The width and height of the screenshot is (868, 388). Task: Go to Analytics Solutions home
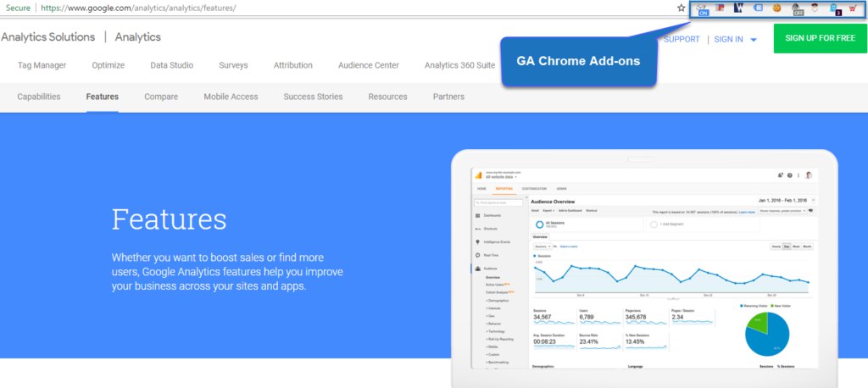[48, 37]
